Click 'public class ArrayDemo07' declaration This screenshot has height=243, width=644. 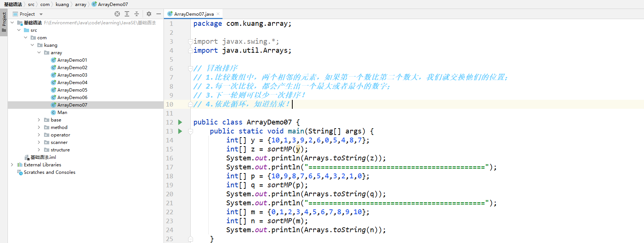tap(246, 122)
